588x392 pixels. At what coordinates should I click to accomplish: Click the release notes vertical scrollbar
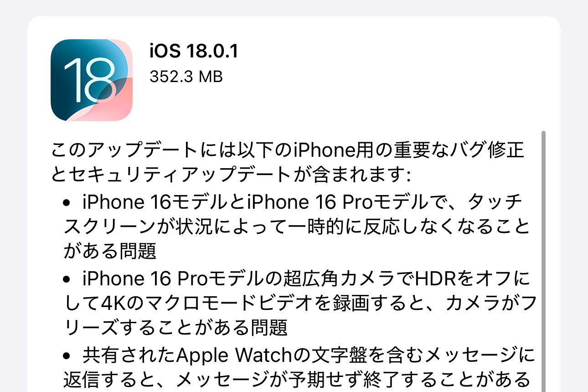pos(543,261)
